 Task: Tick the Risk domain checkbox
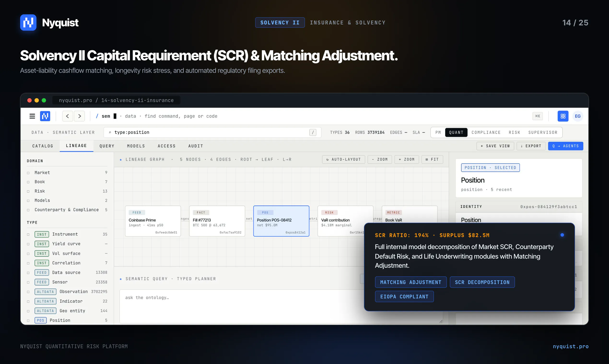coord(28,191)
